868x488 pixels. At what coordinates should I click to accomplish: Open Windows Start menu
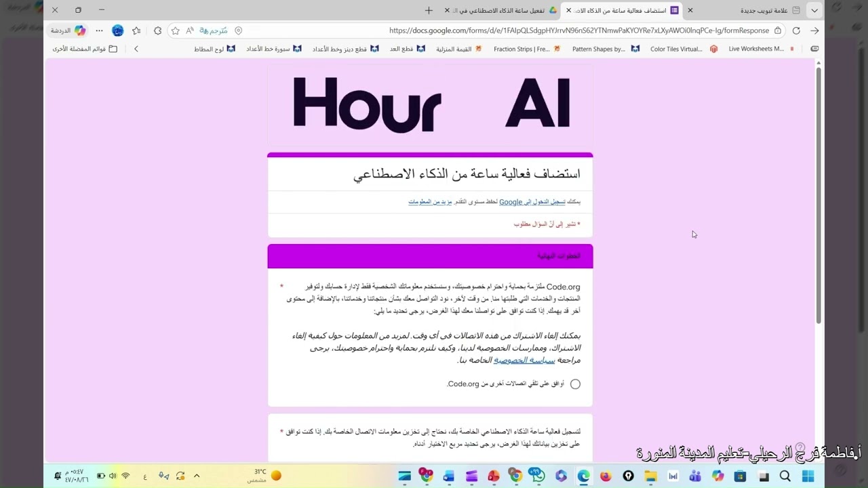807,476
